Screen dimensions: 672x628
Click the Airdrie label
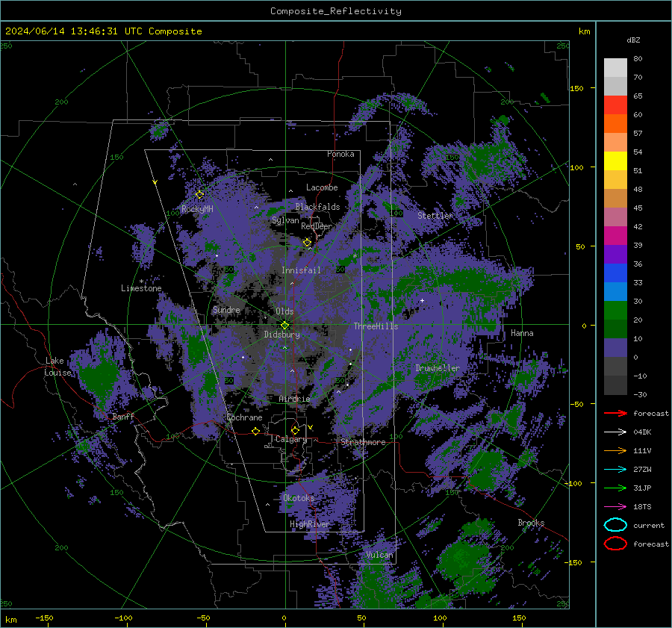pyautogui.click(x=294, y=399)
